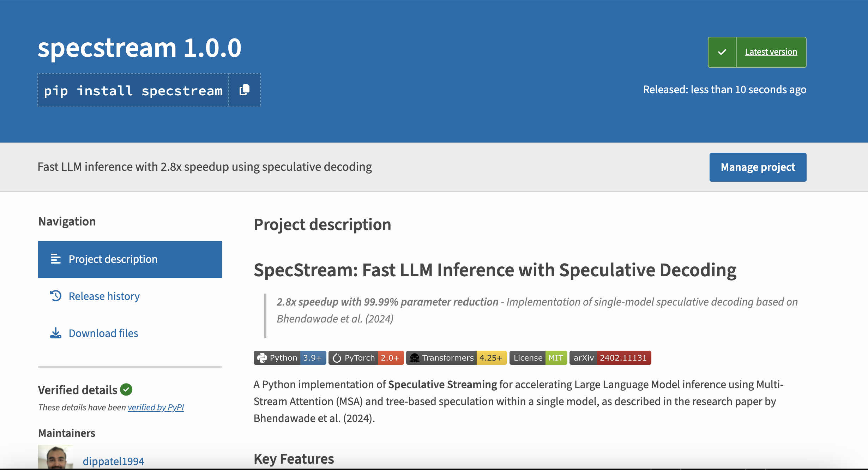Go to Download files section

click(103, 333)
